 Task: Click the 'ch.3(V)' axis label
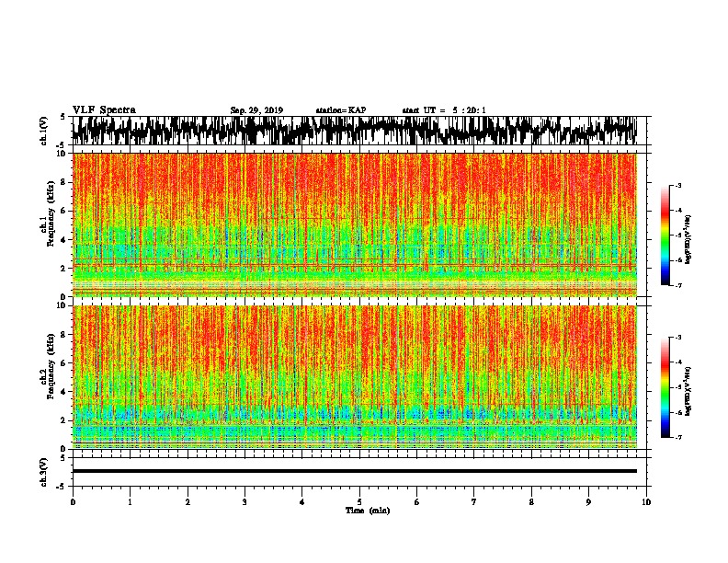coord(44,472)
